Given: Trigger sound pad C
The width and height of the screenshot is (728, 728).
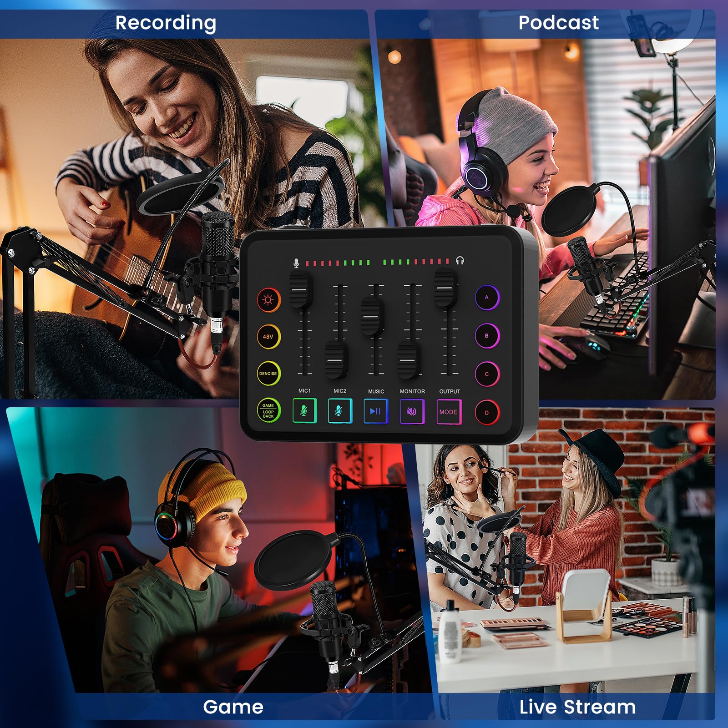Looking at the screenshot, I should (x=487, y=374).
